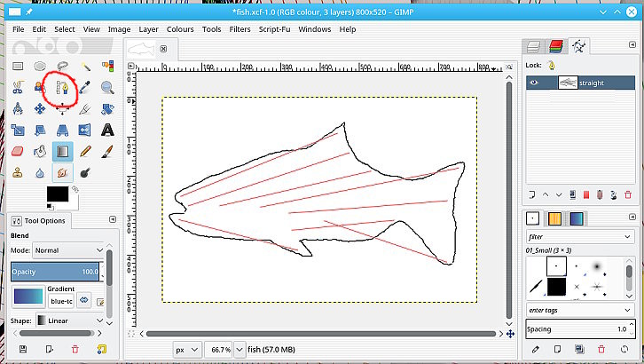Select the Rotate tool
644x364 pixels.
click(107, 109)
